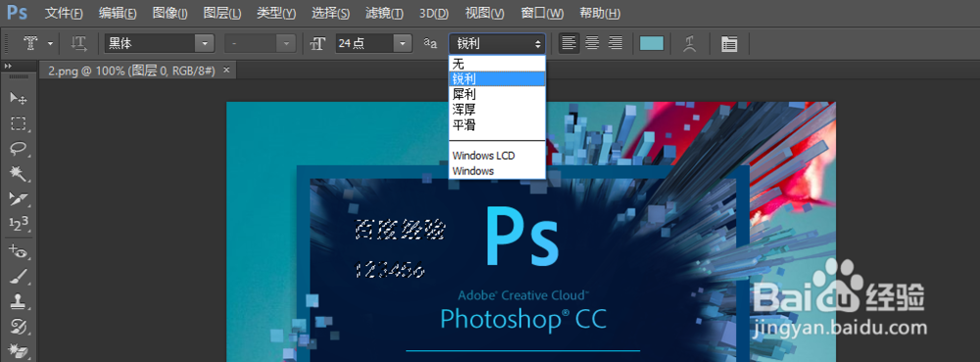Screen dimensions: 980x362
Task: Align text left
Action: point(568,43)
